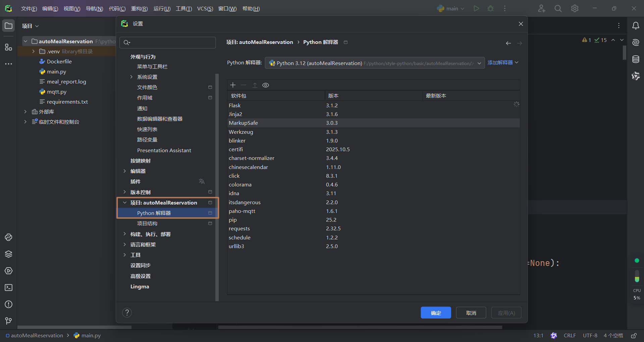The height and width of the screenshot is (342, 644).
Task: Expand the .venv folder in project tree
Action: [x=34, y=51]
